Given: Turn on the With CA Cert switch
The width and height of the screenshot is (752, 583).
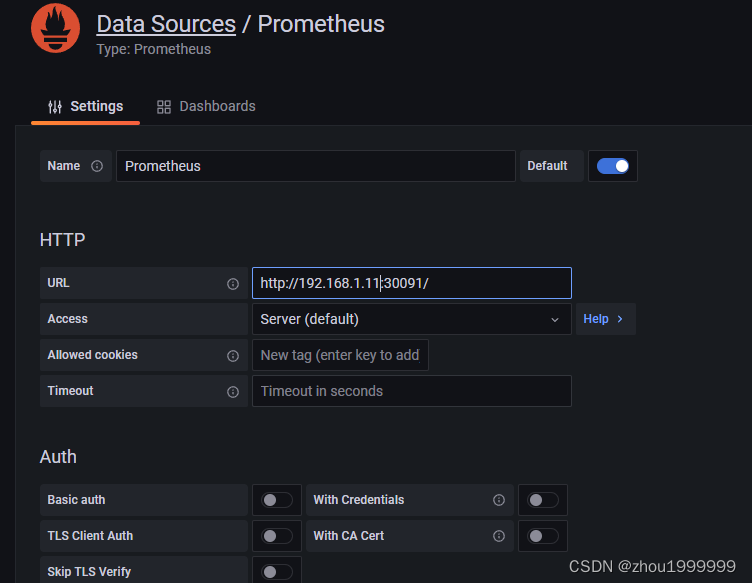Looking at the screenshot, I should point(543,536).
